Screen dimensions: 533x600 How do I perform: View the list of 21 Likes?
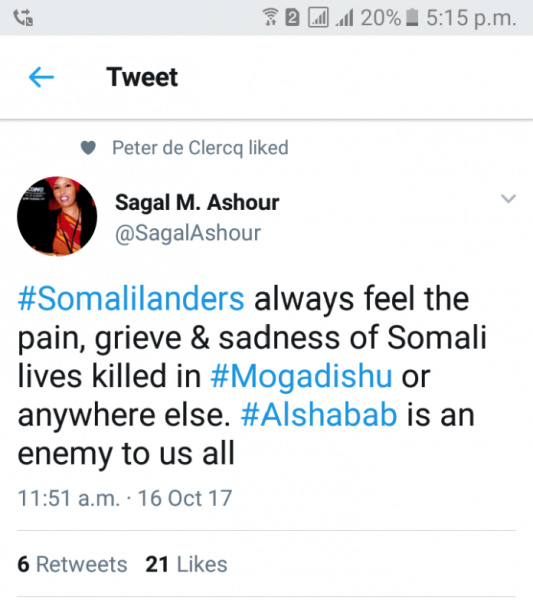(x=186, y=564)
